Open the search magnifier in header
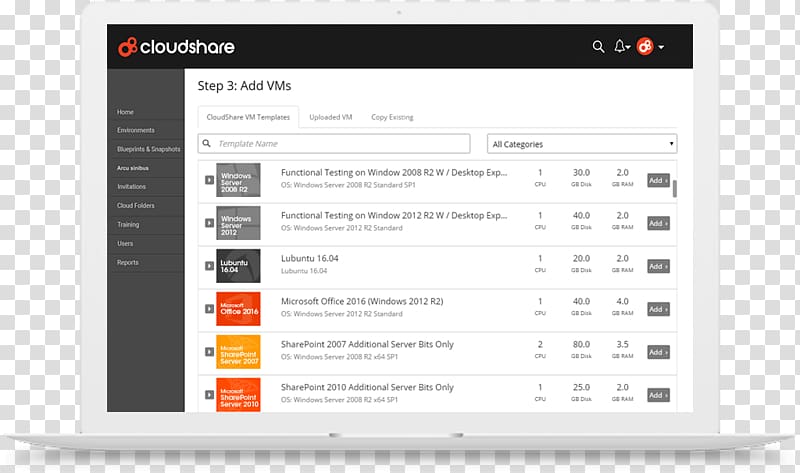The width and height of the screenshot is (800, 473). tap(598, 47)
